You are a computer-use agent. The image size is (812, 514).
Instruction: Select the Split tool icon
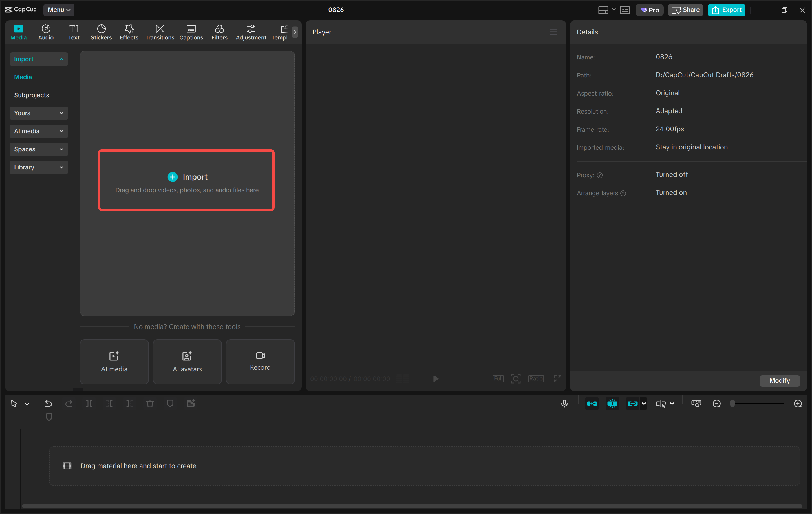[89, 403]
